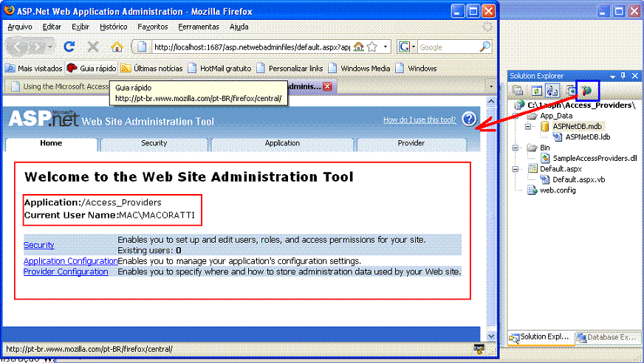644x363 pixels.
Task: Click the Google search magnifier icon
Action: tap(484, 46)
